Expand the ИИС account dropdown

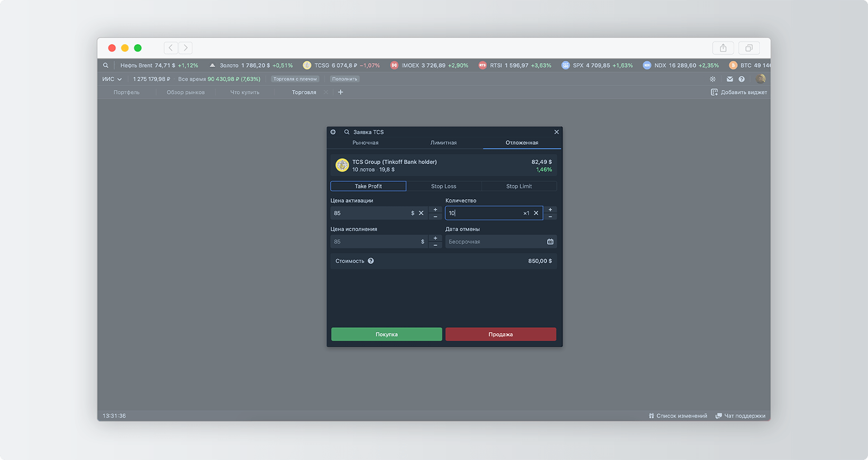pyautogui.click(x=112, y=79)
